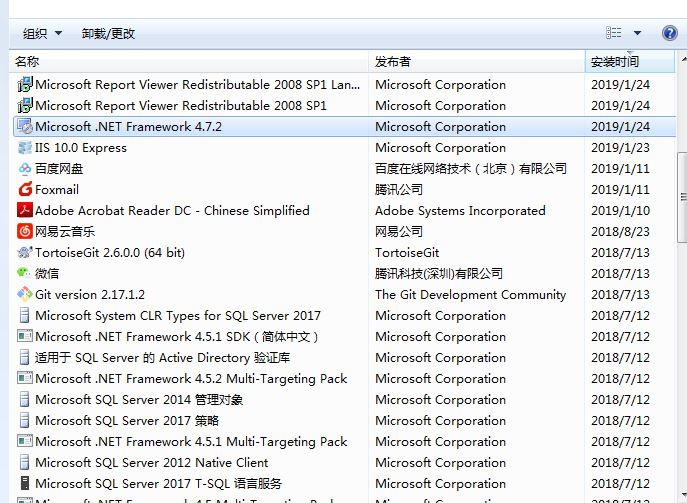
Task: Click the scrollbar up arrow
Action: tap(683, 59)
